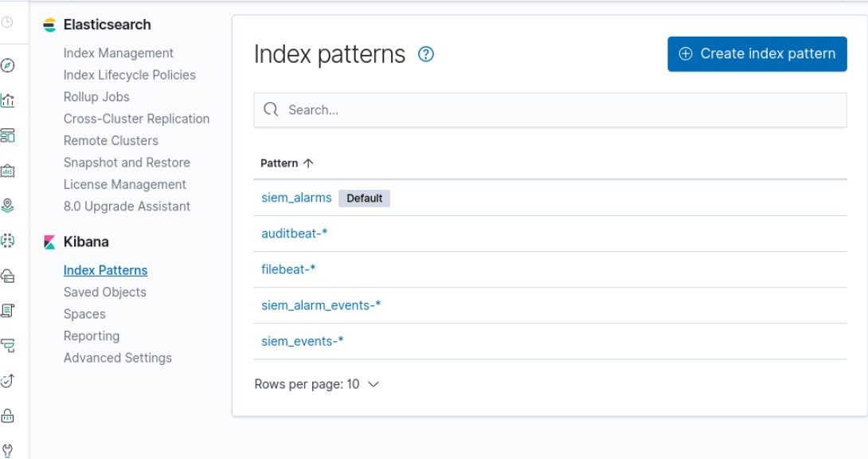Go to Spaces settings
Image resolution: width=868 pixels, height=459 pixels.
(84, 314)
